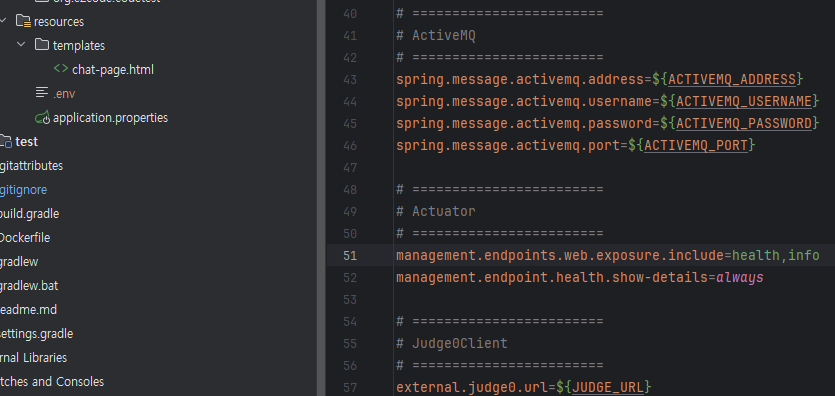Click the ACTIVEMQ_PORT variable reference
This screenshot has height=396, width=835.
[696, 145]
